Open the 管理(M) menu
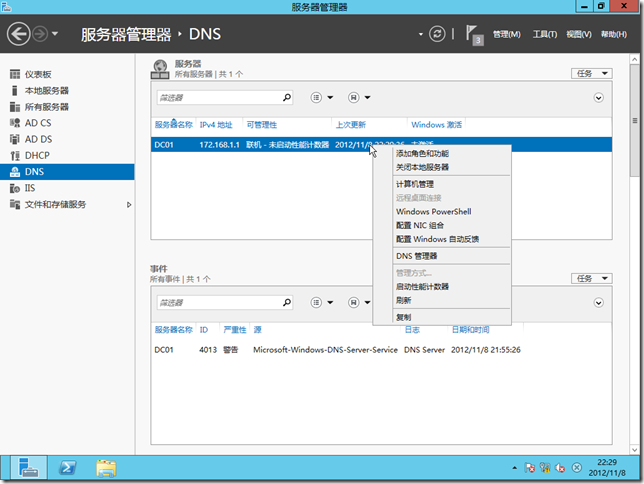 [506, 35]
